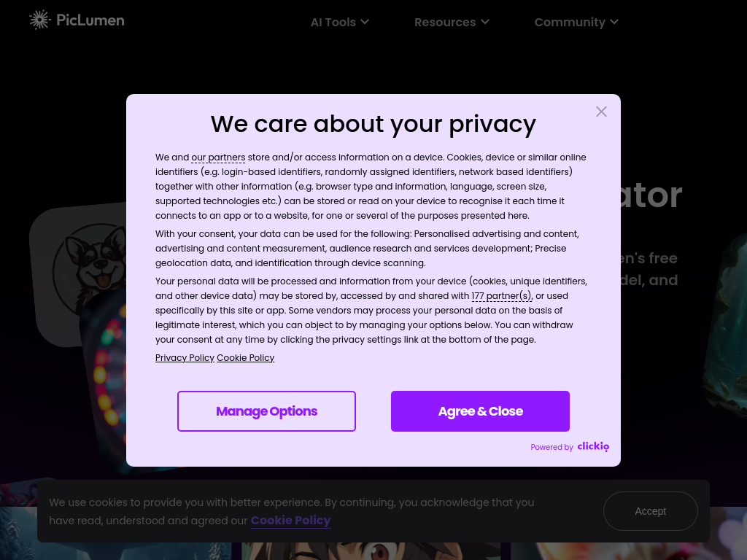747x560 pixels.
Task: Open the '177 partner(s)' link
Action: [x=501, y=296]
